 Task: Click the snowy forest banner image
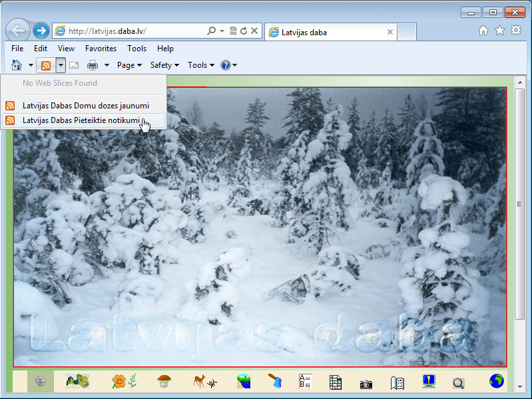click(260, 227)
